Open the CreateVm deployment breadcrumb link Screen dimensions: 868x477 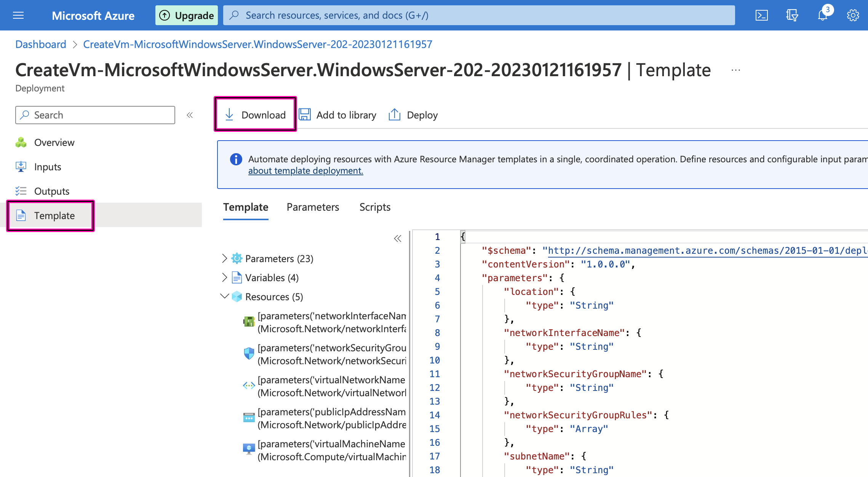(257, 44)
